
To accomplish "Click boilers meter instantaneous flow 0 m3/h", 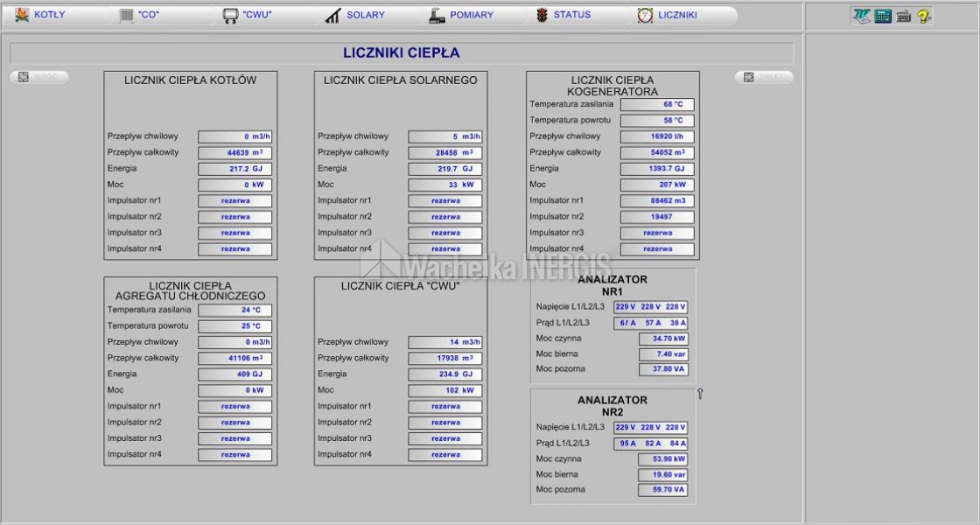I will click(235, 136).
